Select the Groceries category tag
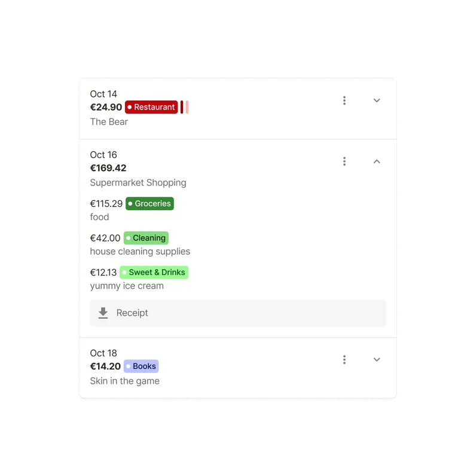Image resolution: width=476 pixels, height=476 pixels. (149, 203)
